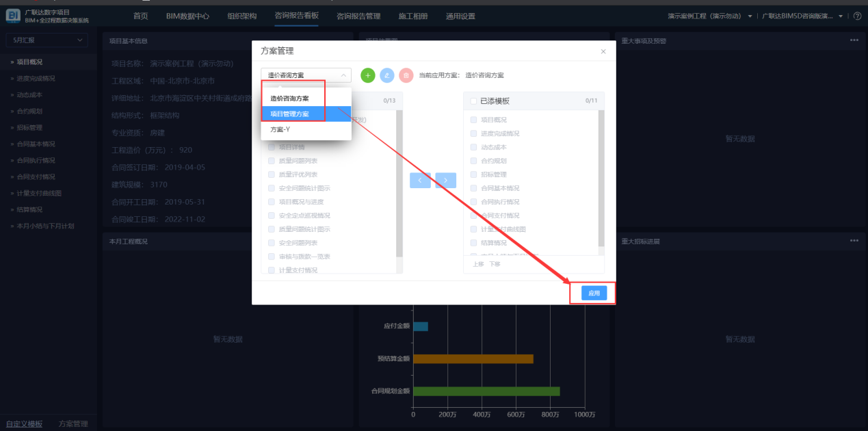Image resolution: width=868 pixels, height=431 pixels.
Task: Choose 造价咨询方案 from the open dropdown list
Action: click(x=306, y=99)
